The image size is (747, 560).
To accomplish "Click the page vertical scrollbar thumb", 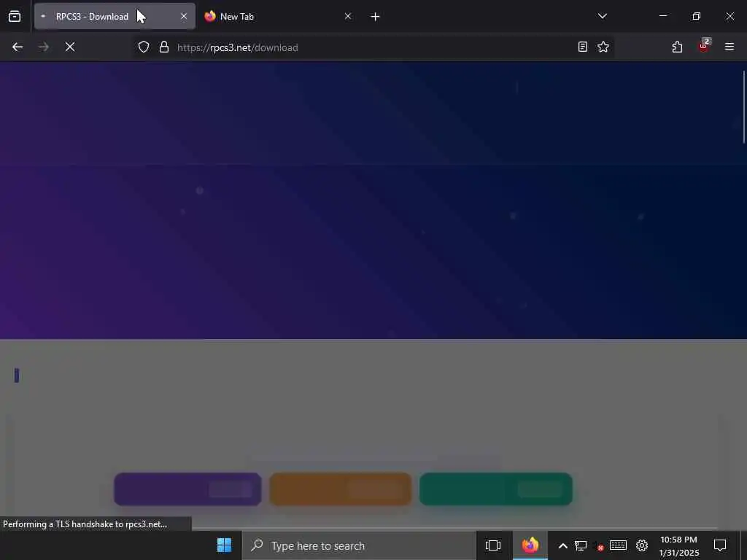I will 743,107.
